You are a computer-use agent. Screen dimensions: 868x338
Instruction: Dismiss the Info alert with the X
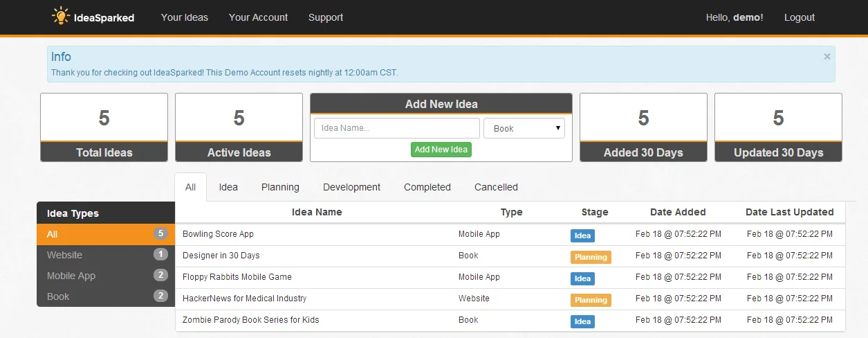(827, 57)
